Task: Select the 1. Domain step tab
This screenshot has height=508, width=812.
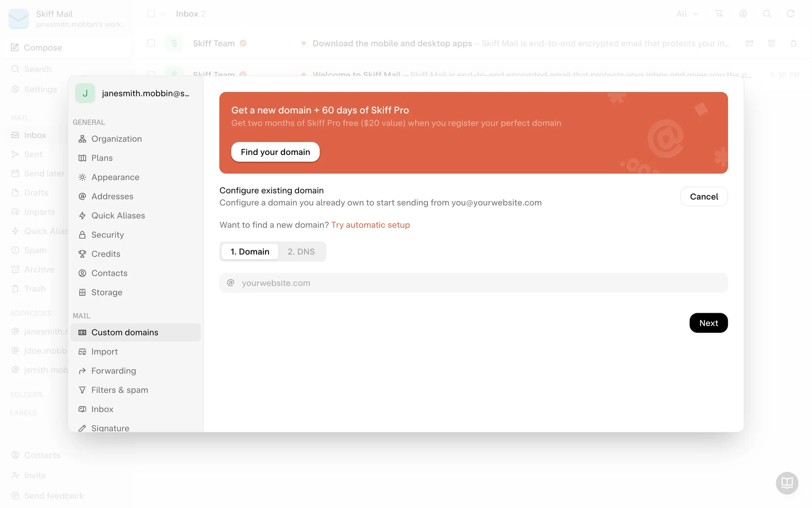Action: 250,251
